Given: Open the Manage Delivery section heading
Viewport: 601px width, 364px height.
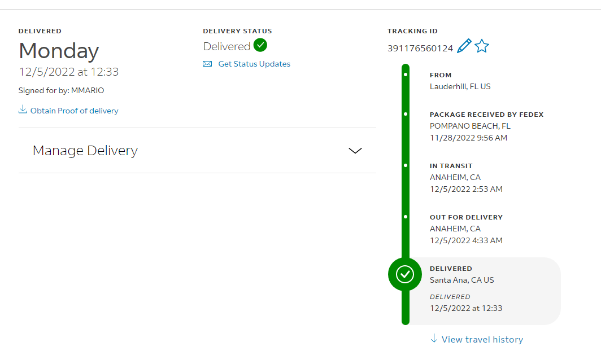Looking at the screenshot, I should (85, 151).
